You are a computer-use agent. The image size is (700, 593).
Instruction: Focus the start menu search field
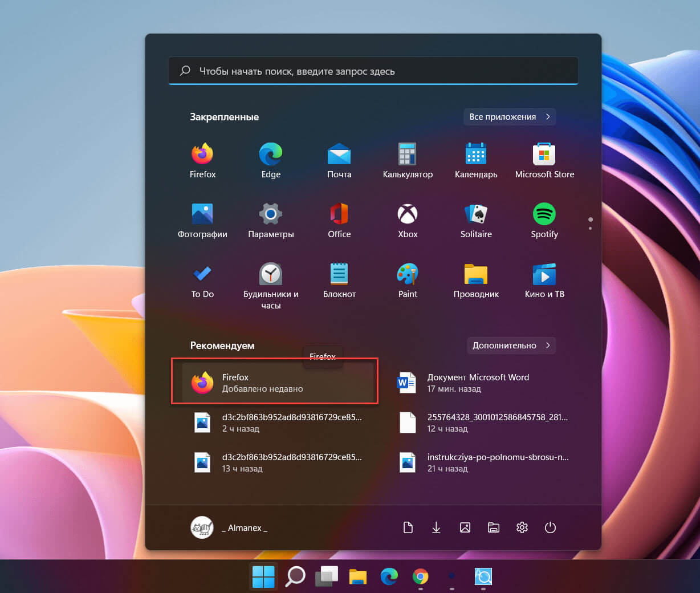coord(373,71)
